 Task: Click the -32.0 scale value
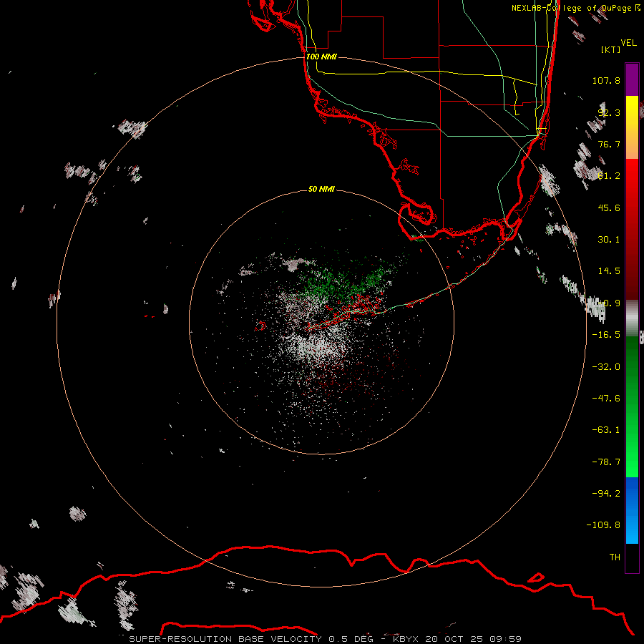[606, 367]
